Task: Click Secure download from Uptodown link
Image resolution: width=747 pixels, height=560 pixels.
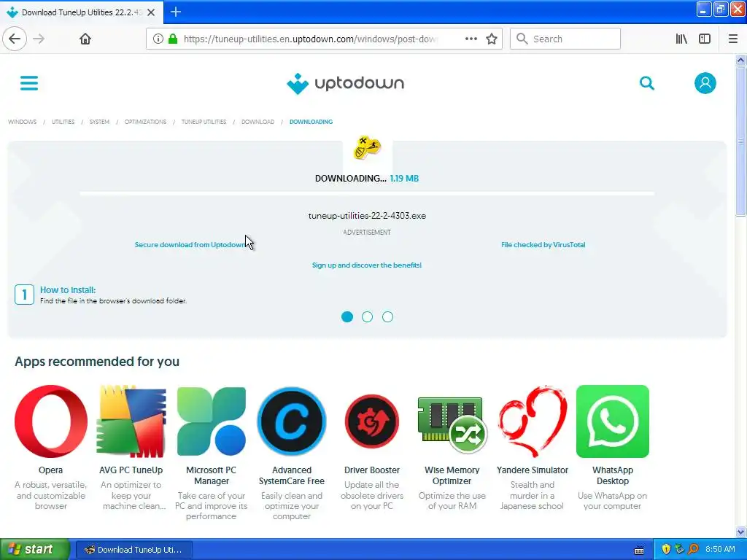Action: [x=190, y=245]
